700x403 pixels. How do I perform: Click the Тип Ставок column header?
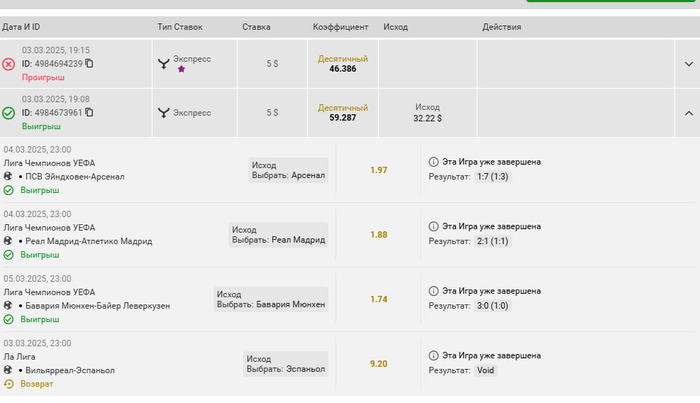click(180, 26)
